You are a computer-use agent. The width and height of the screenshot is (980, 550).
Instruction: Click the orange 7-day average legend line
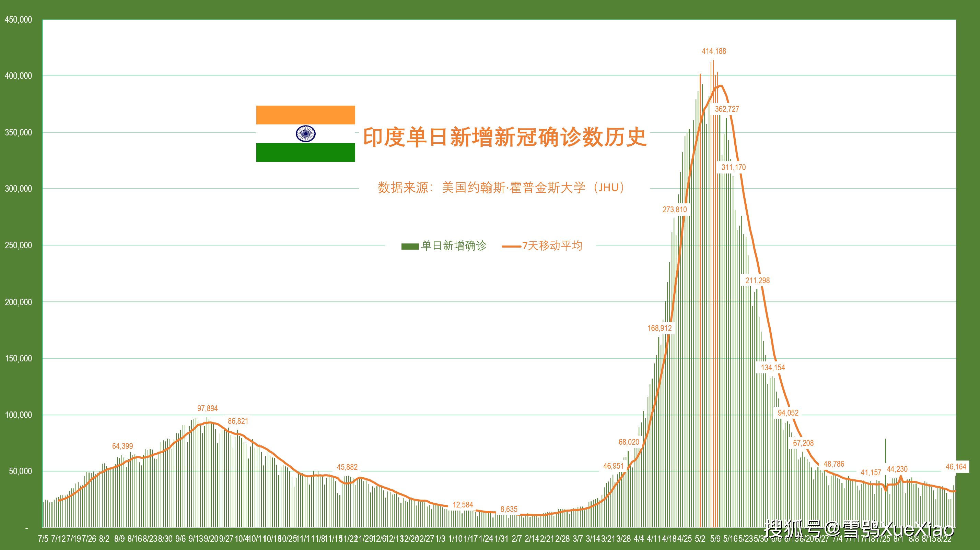[511, 246]
